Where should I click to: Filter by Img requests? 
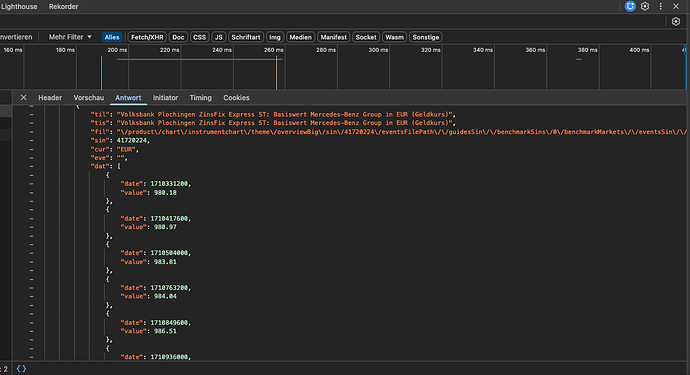coord(275,37)
